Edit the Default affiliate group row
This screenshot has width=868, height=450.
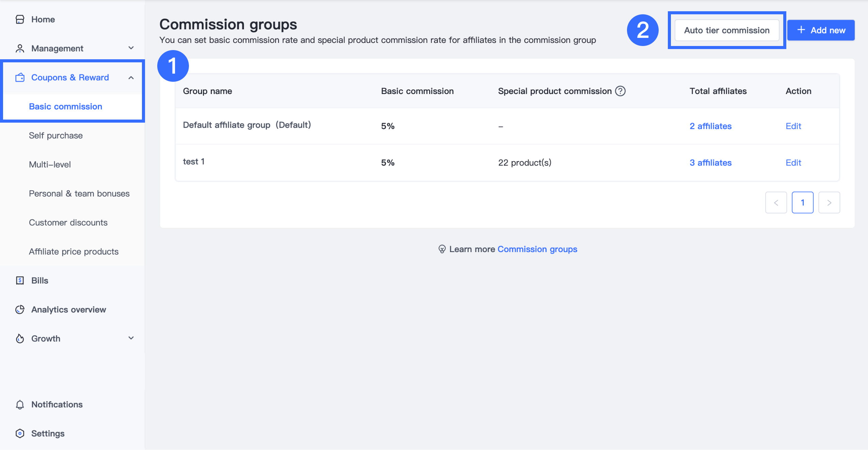(x=793, y=126)
